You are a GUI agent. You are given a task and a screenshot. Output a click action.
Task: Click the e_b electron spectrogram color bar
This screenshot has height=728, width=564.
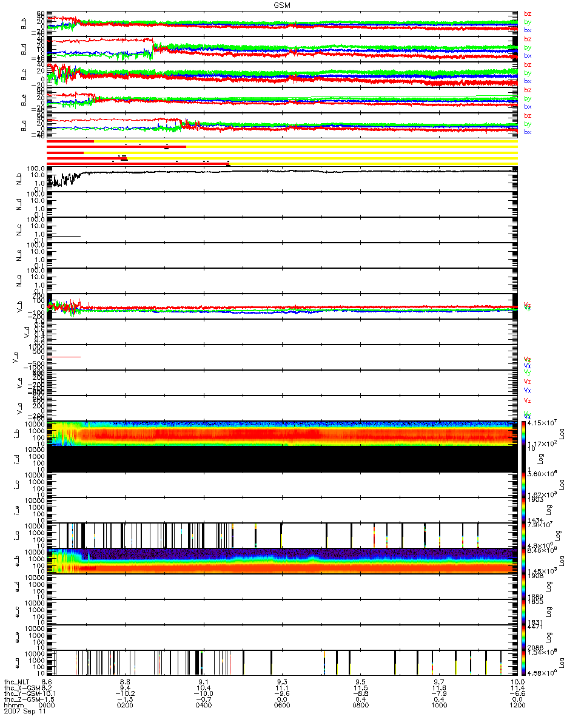point(525,561)
